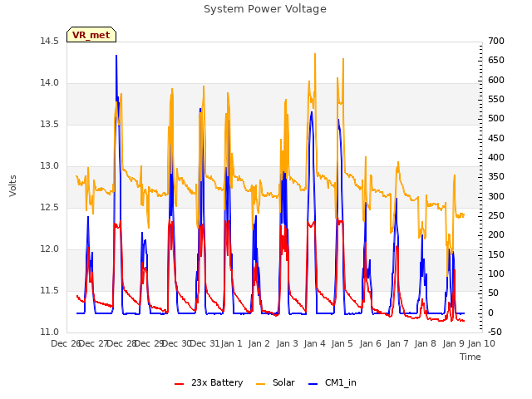Click the Jan 4 x-axis tick label
532x399 pixels.
point(314,343)
